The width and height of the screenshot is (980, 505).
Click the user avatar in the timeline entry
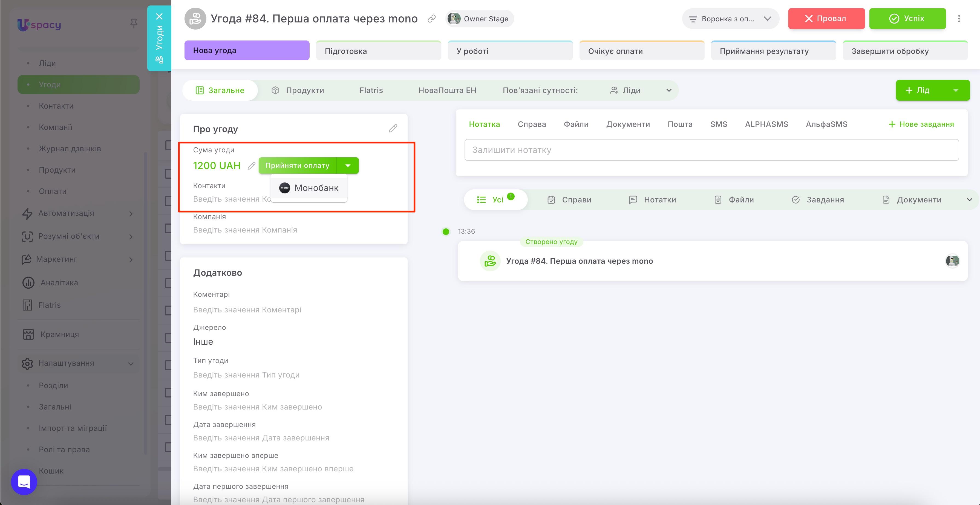(x=952, y=261)
